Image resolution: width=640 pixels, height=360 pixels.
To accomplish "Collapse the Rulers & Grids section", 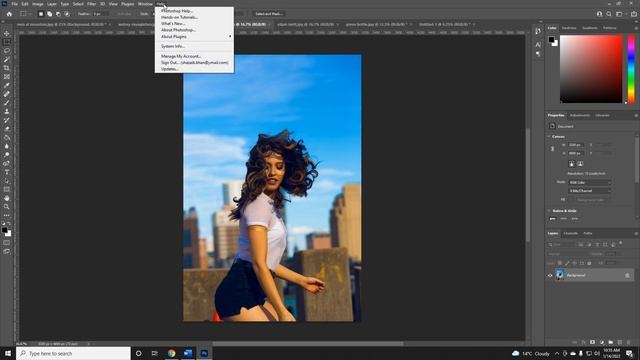I will click(x=549, y=211).
